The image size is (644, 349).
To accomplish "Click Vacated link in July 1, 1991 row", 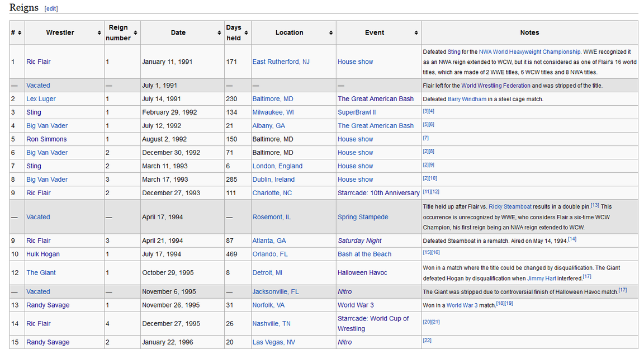I will [38, 86].
